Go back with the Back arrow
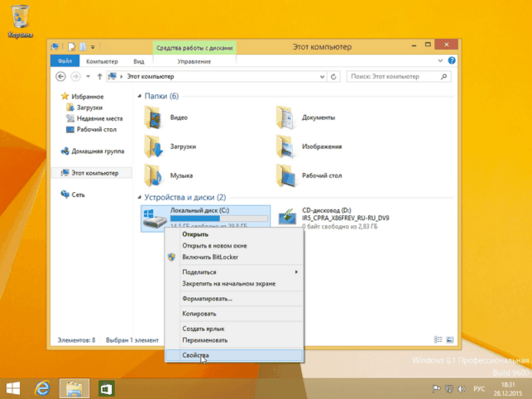Viewport: 532px width, 399px height. (x=60, y=76)
